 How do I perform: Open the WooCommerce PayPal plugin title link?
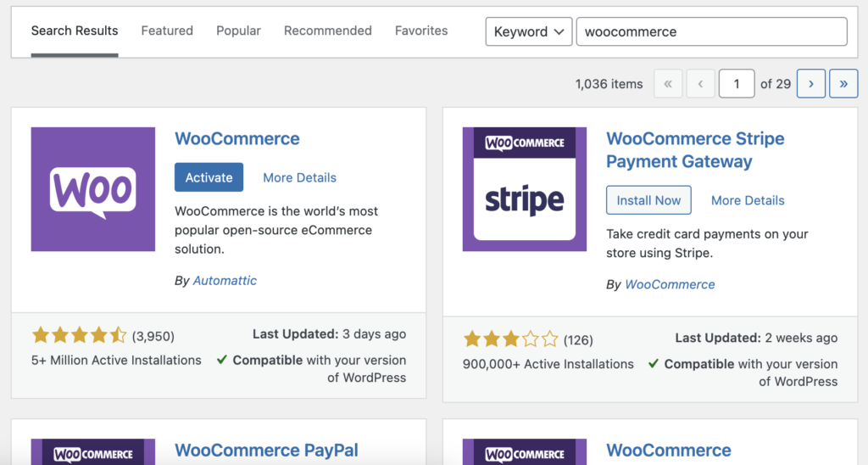267,450
